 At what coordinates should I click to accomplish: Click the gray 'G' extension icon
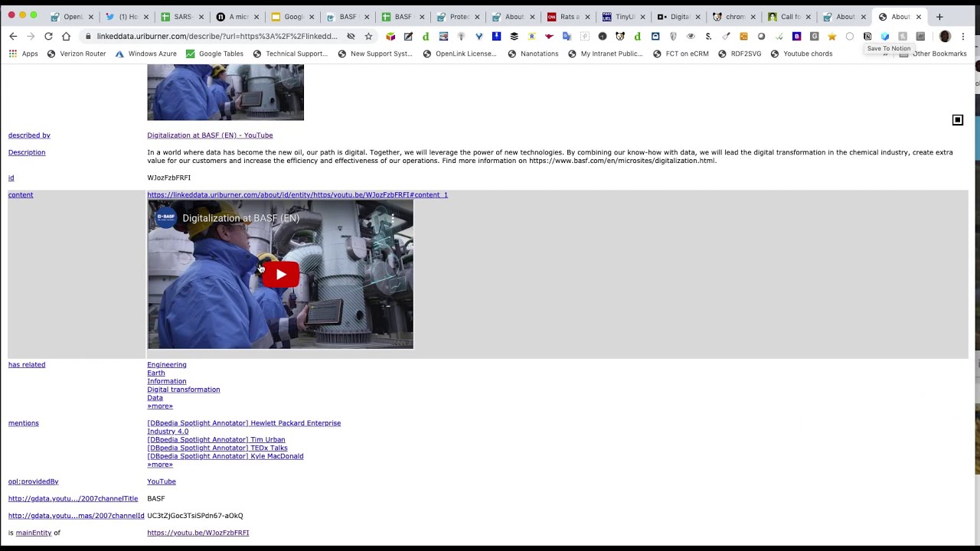pyautogui.click(x=814, y=36)
